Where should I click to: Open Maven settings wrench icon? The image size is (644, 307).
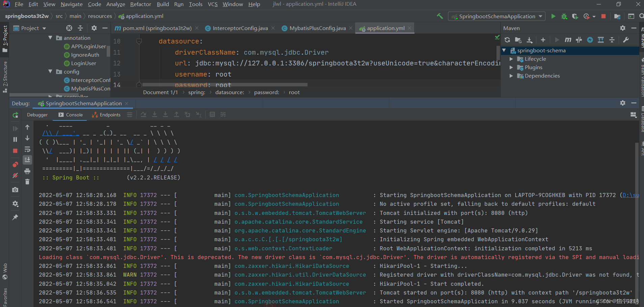[626, 40]
